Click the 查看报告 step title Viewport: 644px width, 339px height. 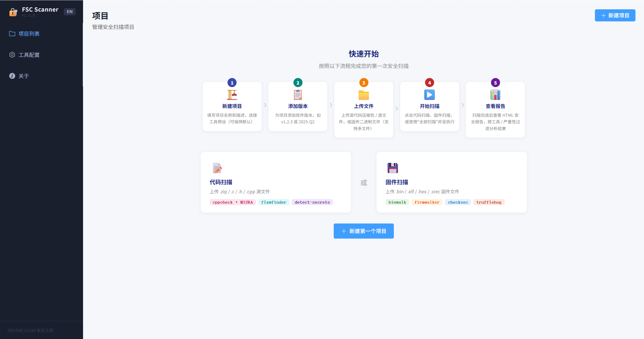coord(495,106)
